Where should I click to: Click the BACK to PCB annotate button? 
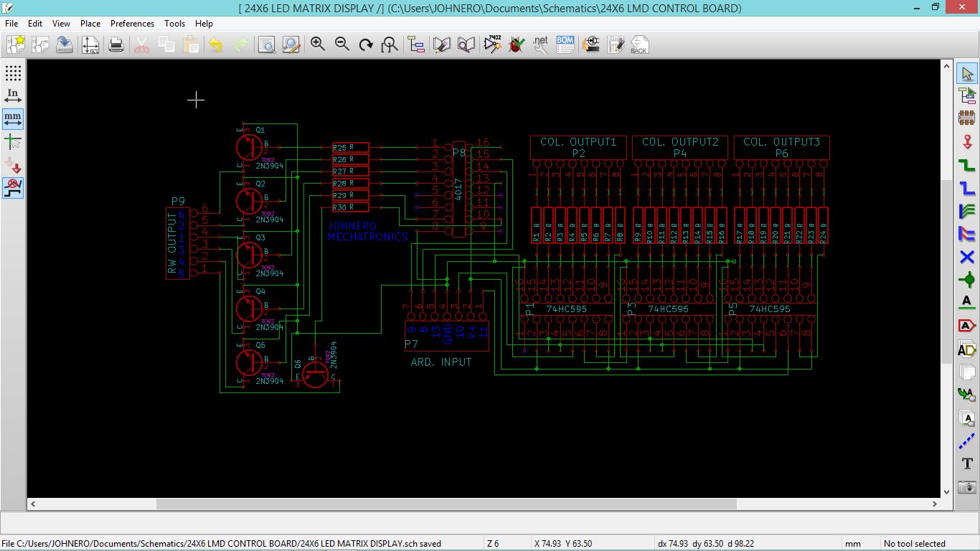point(639,44)
